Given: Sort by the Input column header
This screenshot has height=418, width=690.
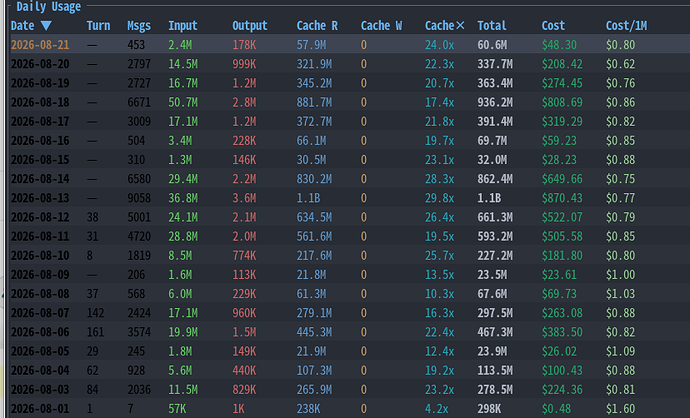Looking at the screenshot, I should (183, 26).
